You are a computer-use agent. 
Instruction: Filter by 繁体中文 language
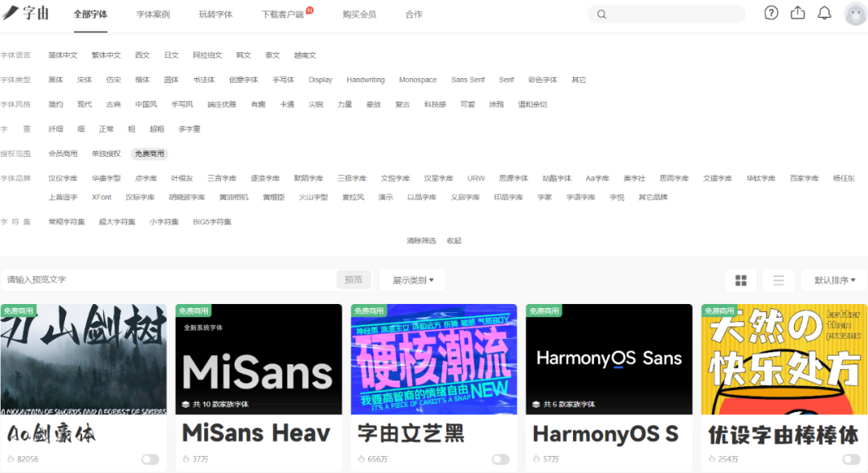coord(106,56)
